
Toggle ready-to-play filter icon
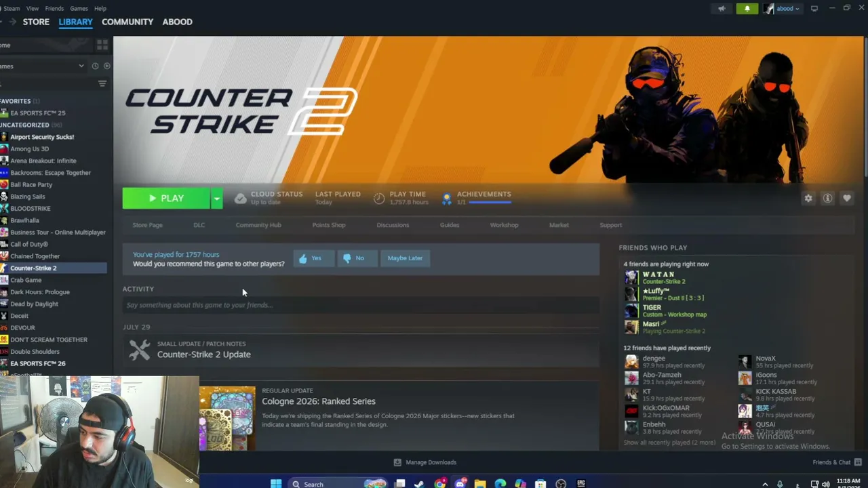(x=106, y=66)
